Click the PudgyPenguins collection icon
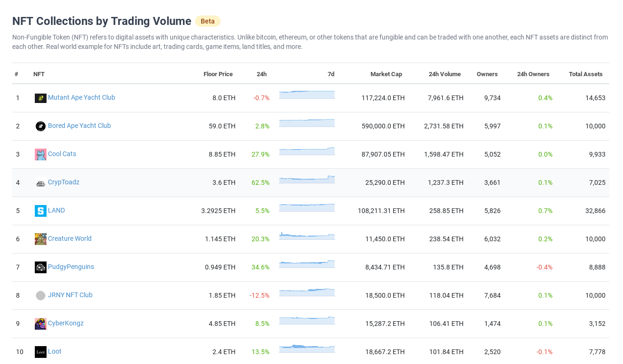623x364 pixels. tap(40, 267)
